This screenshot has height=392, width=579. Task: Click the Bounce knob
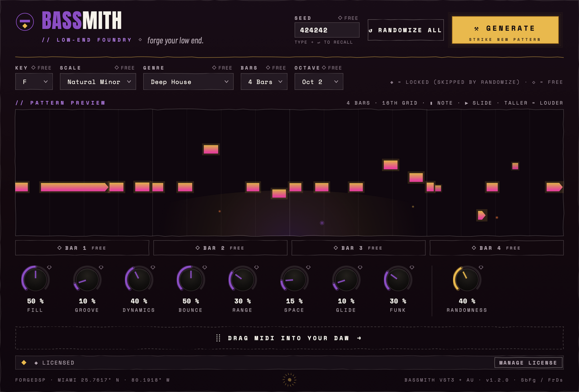point(191,279)
